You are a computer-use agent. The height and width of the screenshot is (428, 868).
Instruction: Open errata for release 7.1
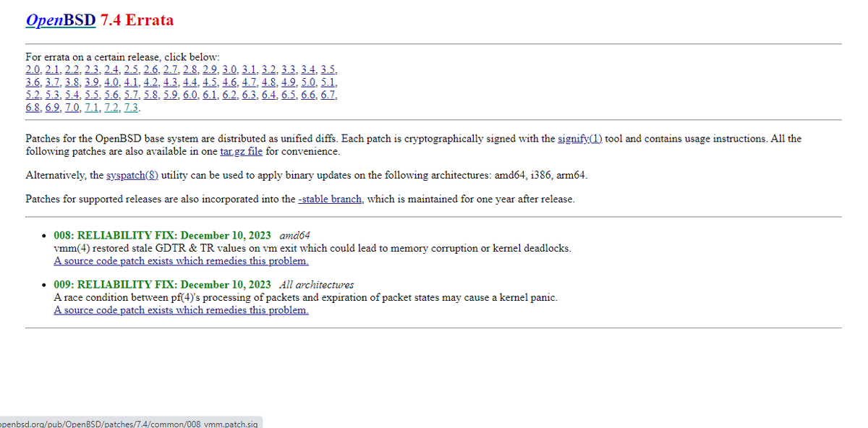[x=92, y=109]
